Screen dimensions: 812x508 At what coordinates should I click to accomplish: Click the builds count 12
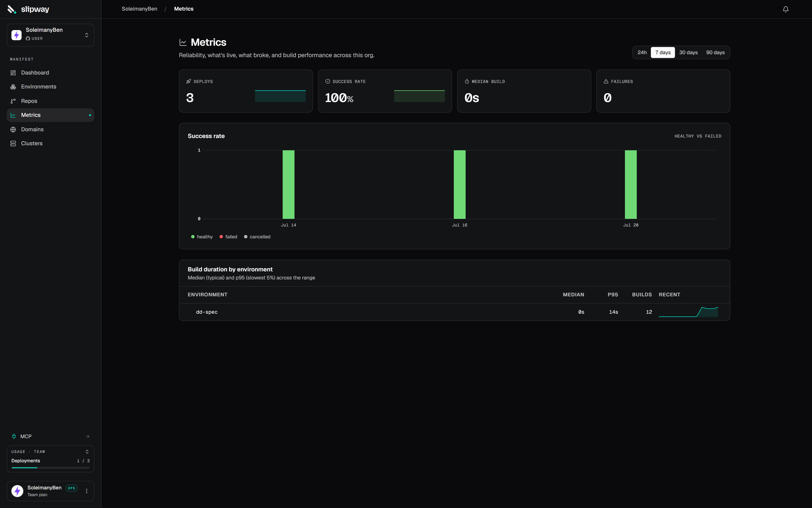point(649,312)
